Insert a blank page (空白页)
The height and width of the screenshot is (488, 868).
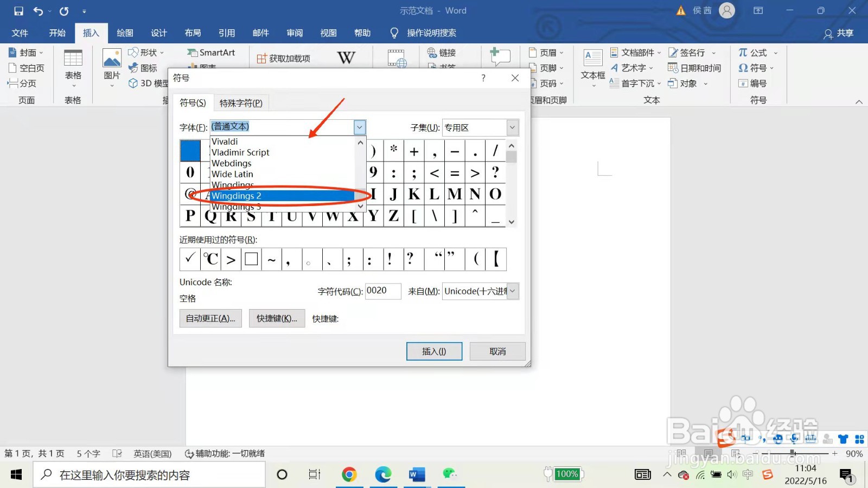(26, 68)
